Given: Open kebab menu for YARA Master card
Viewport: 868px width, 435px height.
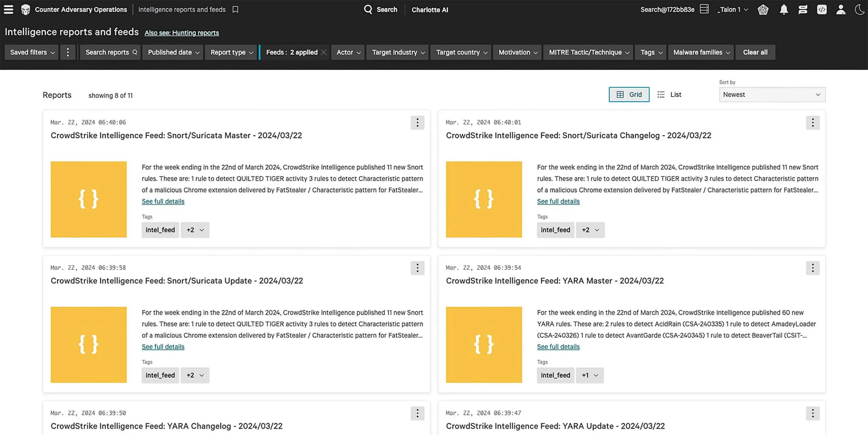Looking at the screenshot, I should coord(813,268).
